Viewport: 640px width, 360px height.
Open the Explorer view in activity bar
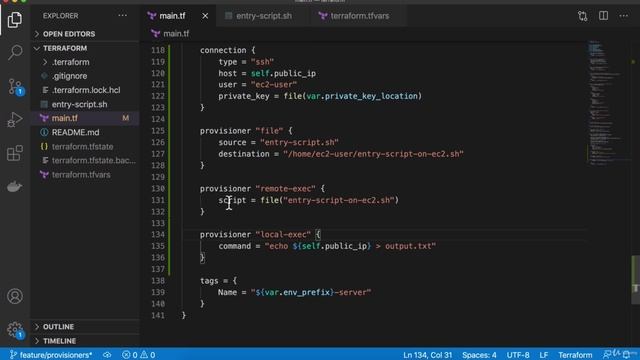click(x=15, y=19)
